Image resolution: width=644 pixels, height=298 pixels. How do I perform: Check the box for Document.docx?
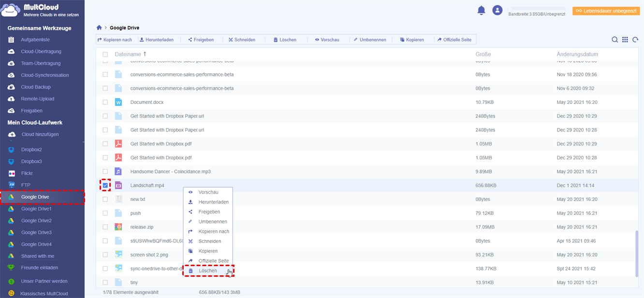pyautogui.click(x=105, y=102)
